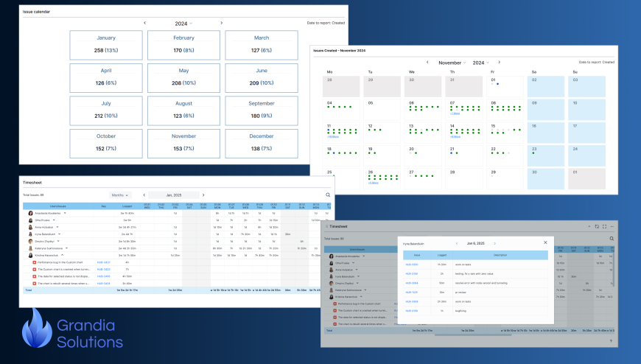The image size is (641, 364).
Task: Select the November 28 day cell in the calendar
Action: tap(464, 178)
